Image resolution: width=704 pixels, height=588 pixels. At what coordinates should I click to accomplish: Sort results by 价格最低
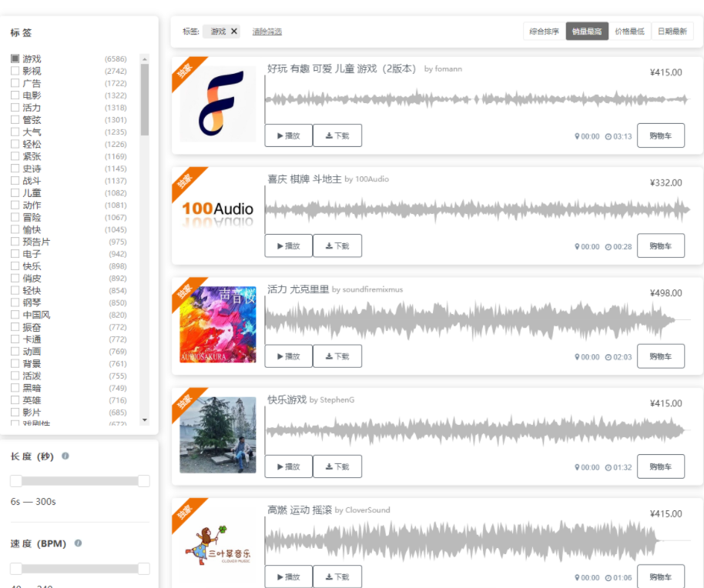[x=629, y=32]
